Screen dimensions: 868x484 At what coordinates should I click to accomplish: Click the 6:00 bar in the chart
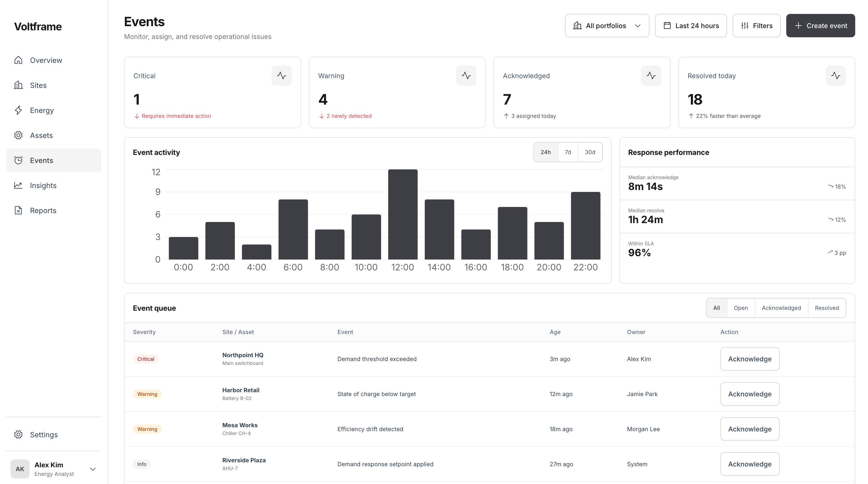click(x=293, y=229)
